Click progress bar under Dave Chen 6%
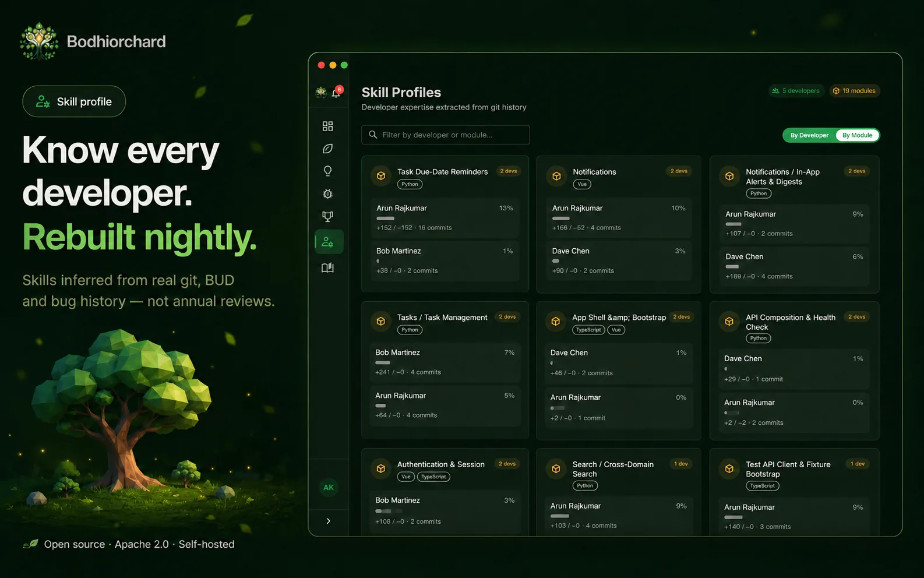The image size is (924, 578). pos(732,267)
